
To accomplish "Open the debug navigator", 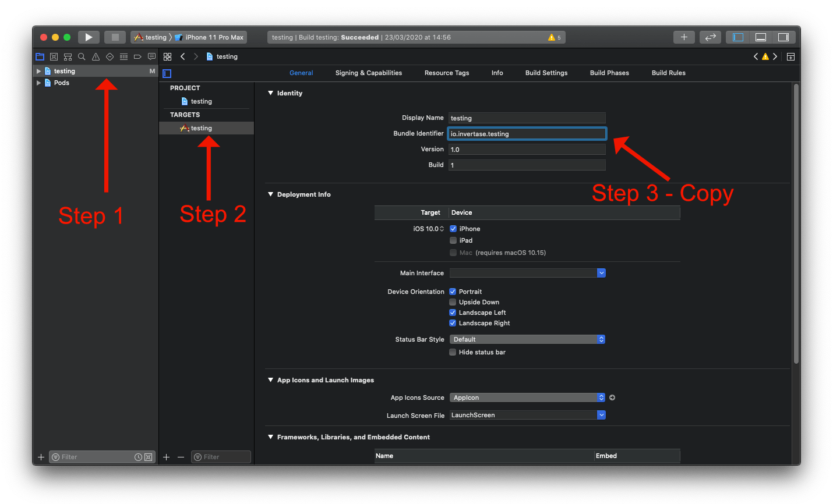I will pos(123,56).
